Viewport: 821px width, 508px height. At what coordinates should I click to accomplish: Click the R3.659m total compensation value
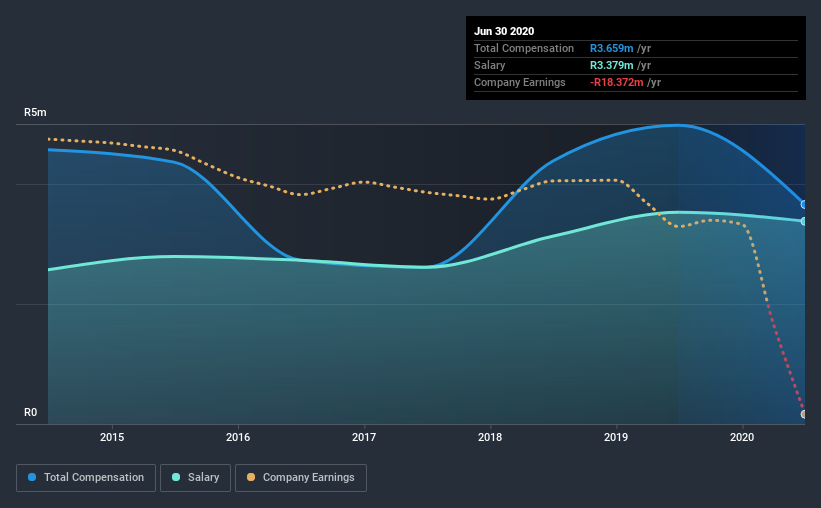612,48
